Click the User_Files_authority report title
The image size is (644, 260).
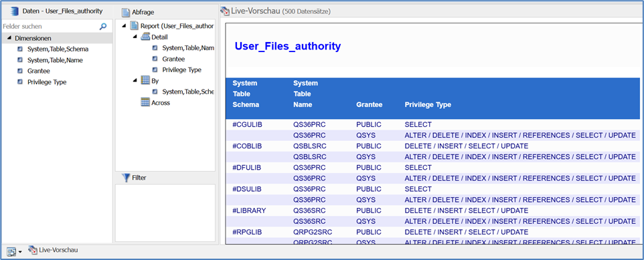pyautogui.click(x=287, y=46)
